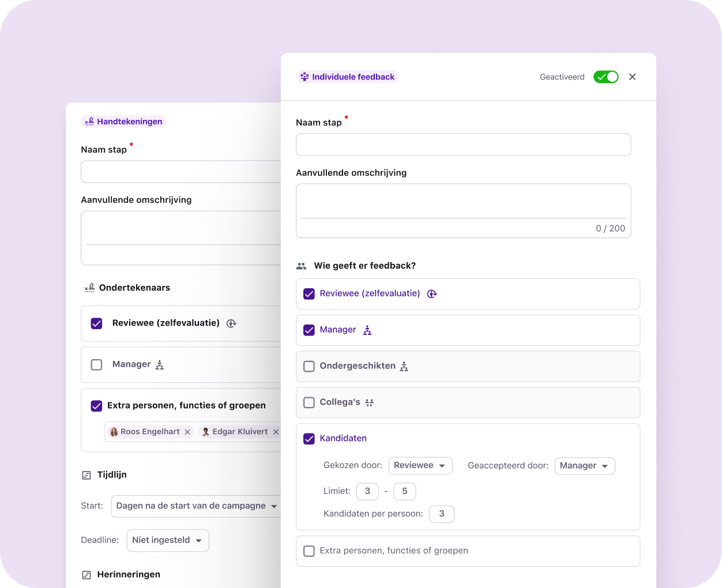This screenshot has height=588, width=722.
Task: Click Limiet maximum field showing 5
Action: coord(404,491)
